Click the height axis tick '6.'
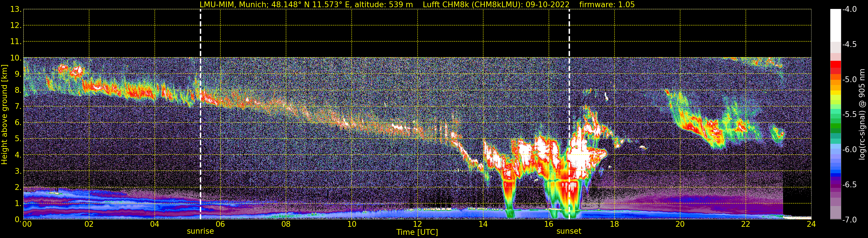Image resolution: width=868 pixels, height=238 pixels. 18,123
